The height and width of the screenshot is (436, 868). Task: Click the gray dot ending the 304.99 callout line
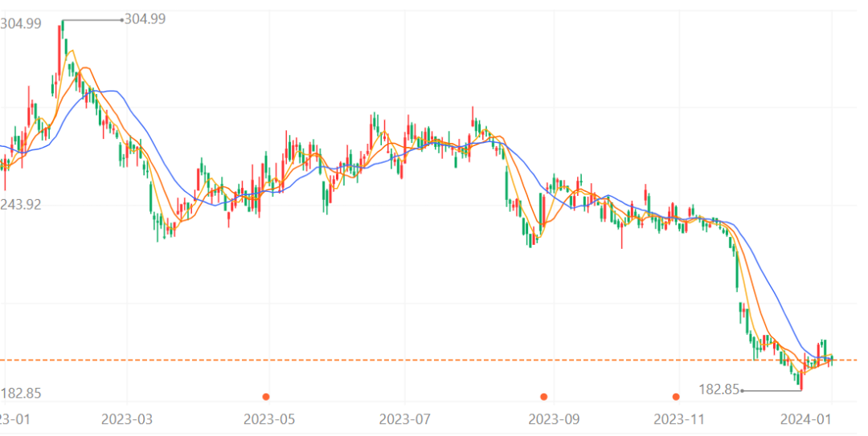121,19
